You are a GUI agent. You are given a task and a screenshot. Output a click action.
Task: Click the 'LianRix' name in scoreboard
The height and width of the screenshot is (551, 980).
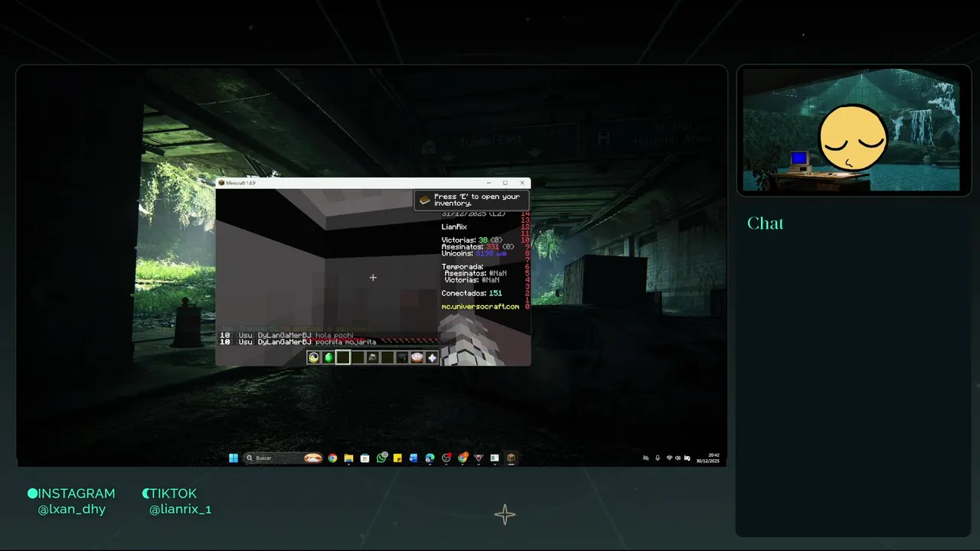(454, 227)
